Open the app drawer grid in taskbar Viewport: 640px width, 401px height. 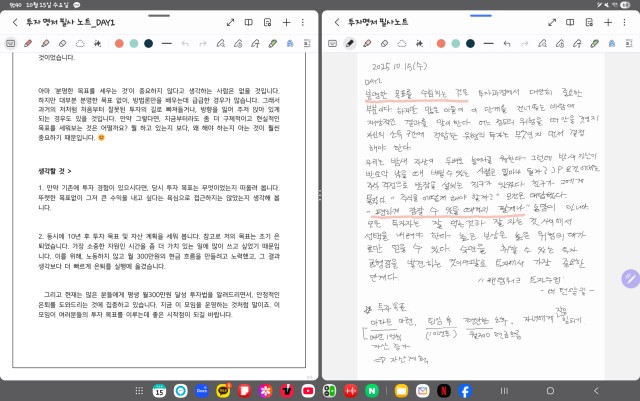pos(139,391)
